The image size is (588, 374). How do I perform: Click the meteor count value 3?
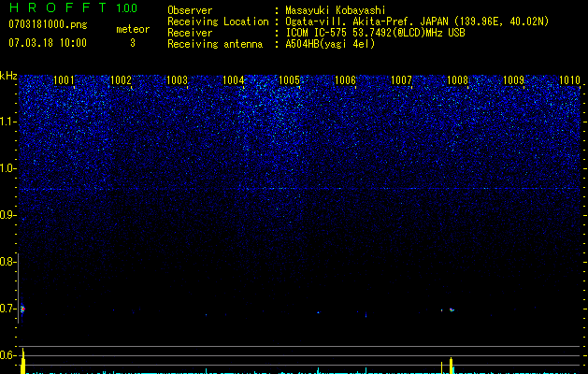coord(133,43)
